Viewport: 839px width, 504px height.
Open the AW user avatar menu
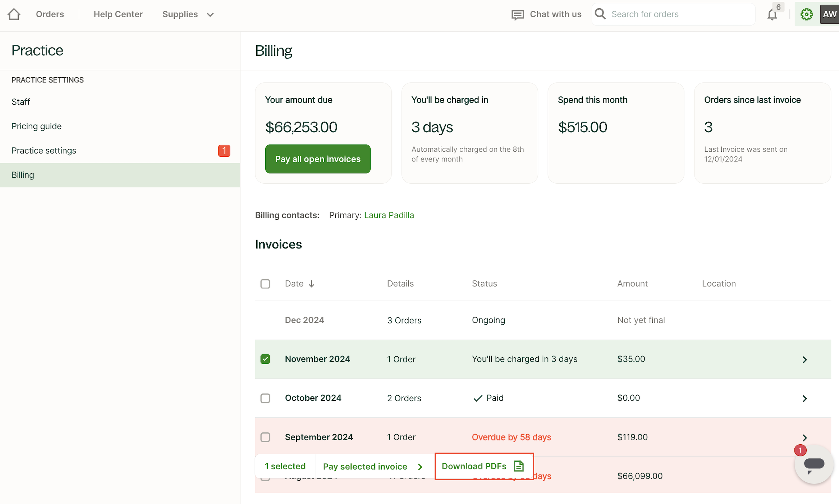point(829,14)
